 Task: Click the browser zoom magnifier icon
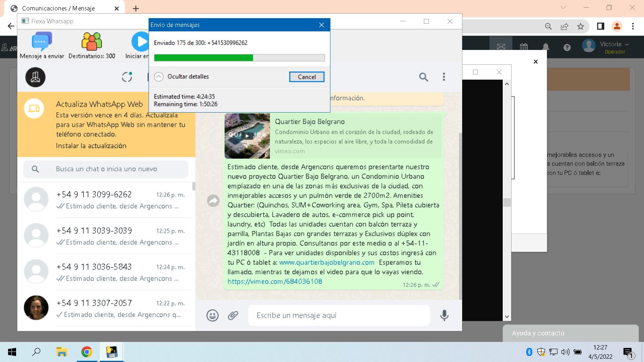click(x=548, y=26)
